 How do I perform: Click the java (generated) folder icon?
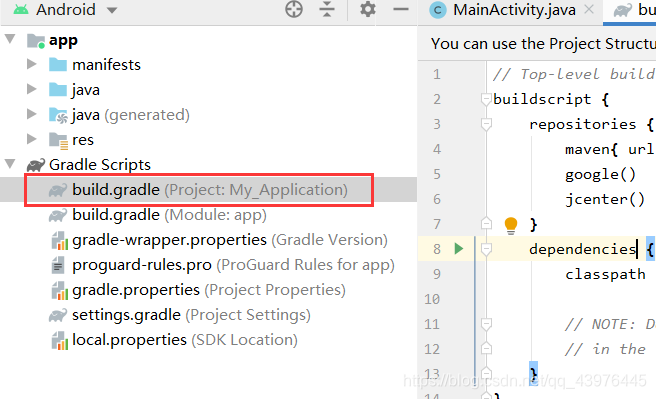coord(58,115)
